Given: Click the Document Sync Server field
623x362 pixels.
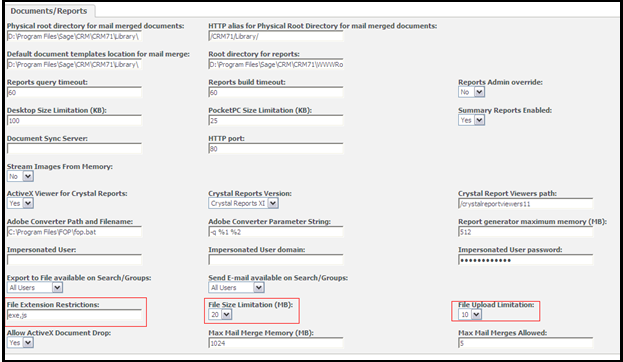Looking at the screenshot, I should pyautogui.click(x=74, y=149).
